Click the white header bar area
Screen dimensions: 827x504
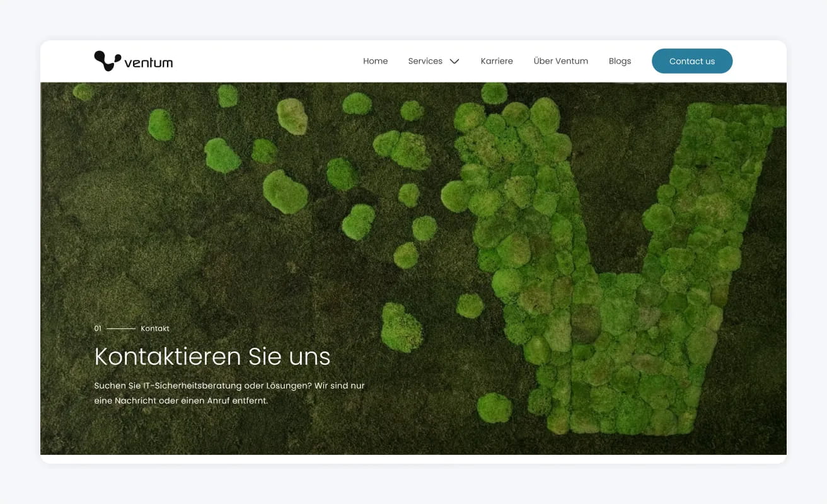271,60
